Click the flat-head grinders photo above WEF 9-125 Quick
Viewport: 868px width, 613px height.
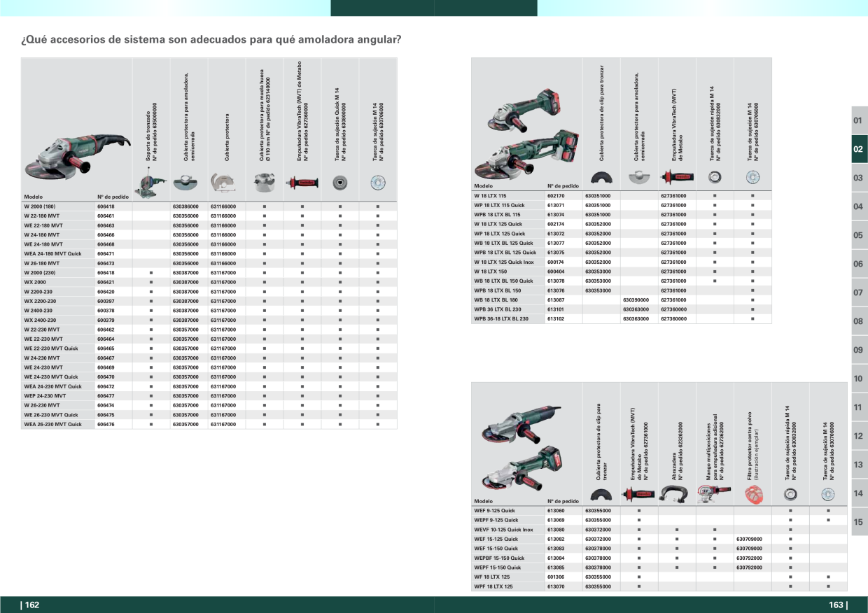coord(524,449)
